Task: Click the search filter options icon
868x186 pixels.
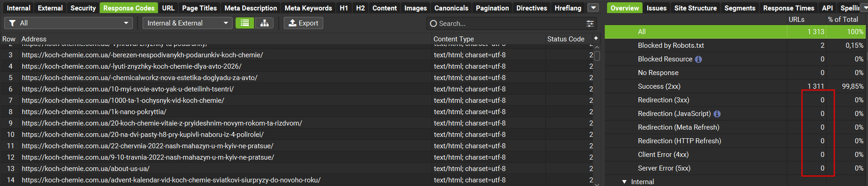Action: pos(590,24)
